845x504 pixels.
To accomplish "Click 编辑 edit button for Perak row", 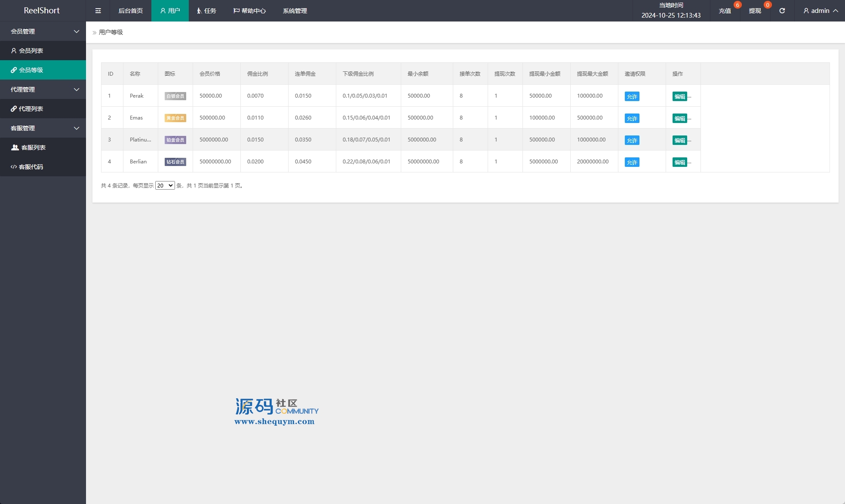I will [x=679, y=96].
